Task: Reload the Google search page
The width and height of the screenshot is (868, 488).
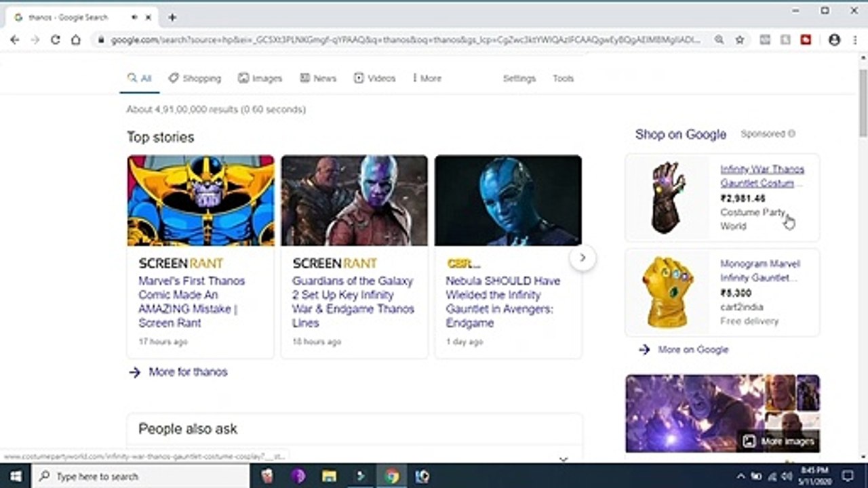Action: click(56, 40)
